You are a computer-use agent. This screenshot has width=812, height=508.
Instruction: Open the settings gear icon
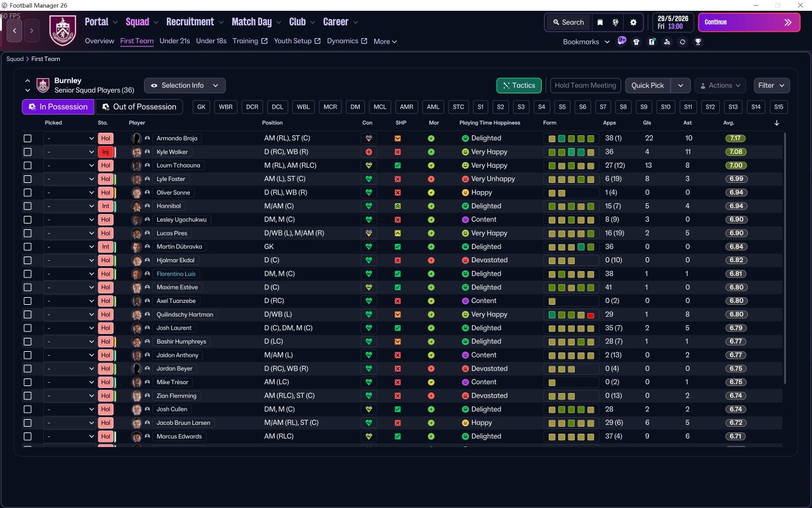click(x=633, y=22)
